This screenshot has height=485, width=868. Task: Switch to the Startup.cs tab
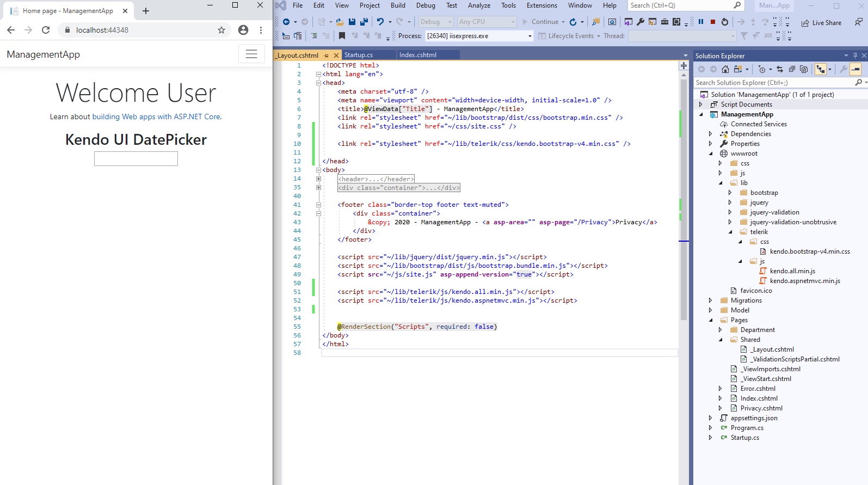point(359,55)
